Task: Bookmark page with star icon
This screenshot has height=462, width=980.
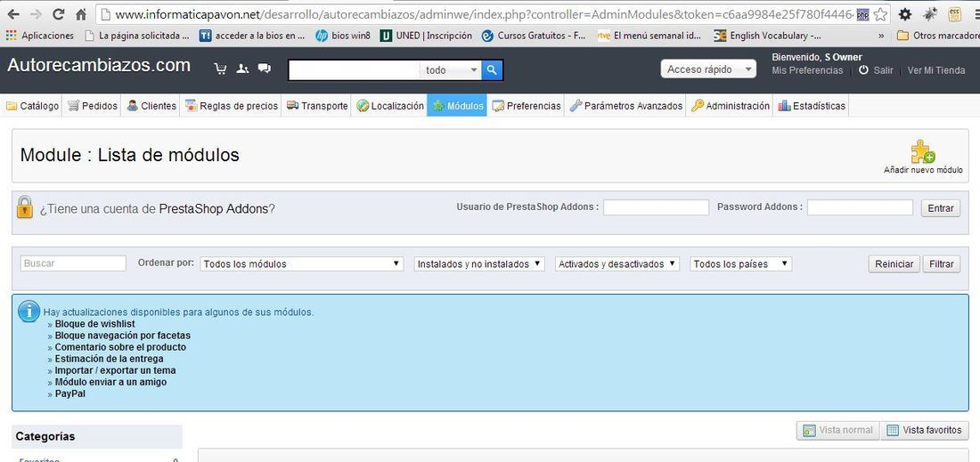Action: pyautogui.click(x=880, y=14)
